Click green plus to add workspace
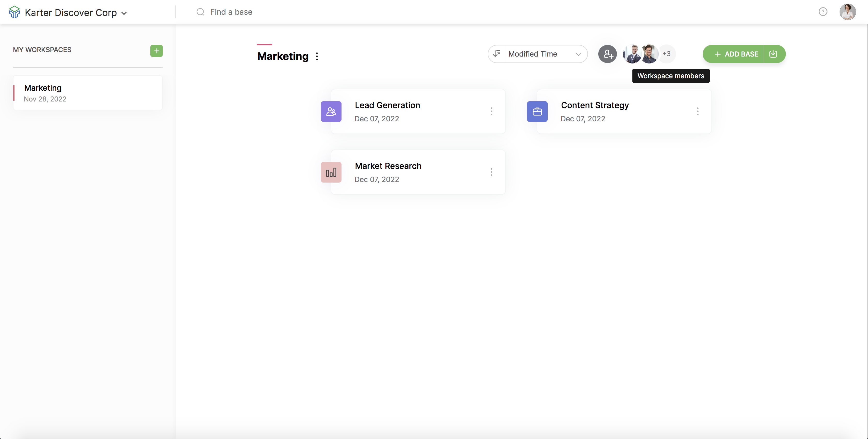The image size is (868, 439). pos(156,51)
